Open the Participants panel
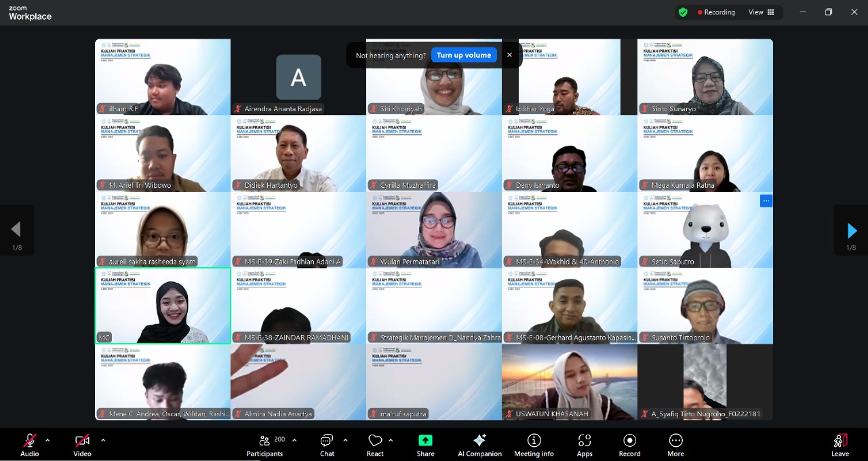Image resolution: width=868 pixels, height=461 pixels. click(264, 445)
